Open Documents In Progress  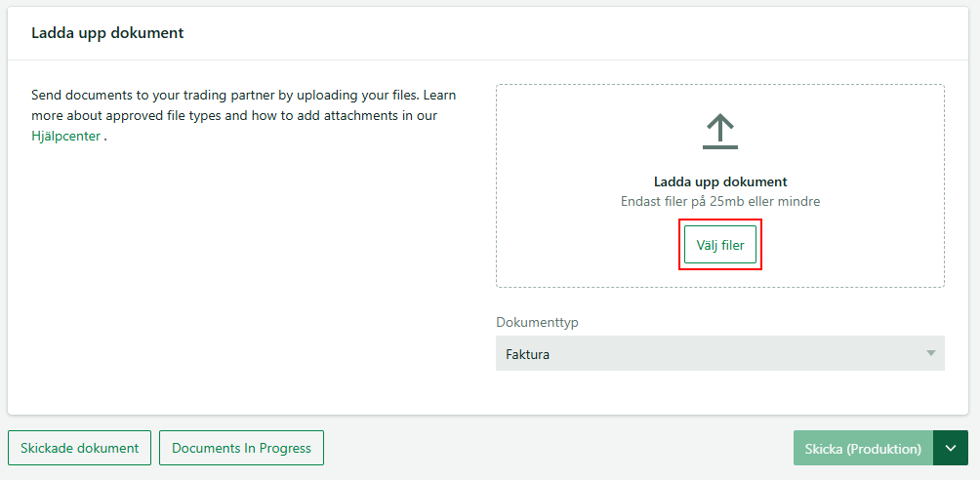(x=241, y=448)
